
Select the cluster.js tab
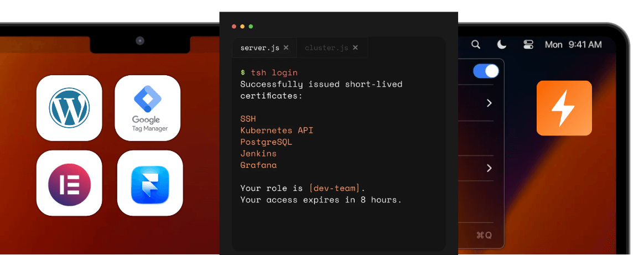(326, 48)
